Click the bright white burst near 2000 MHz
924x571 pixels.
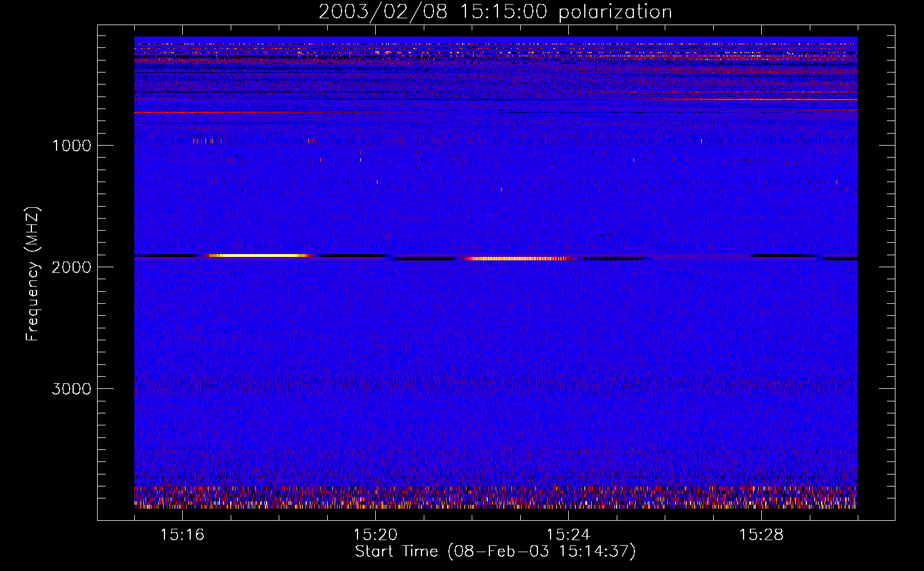[257, 255]
